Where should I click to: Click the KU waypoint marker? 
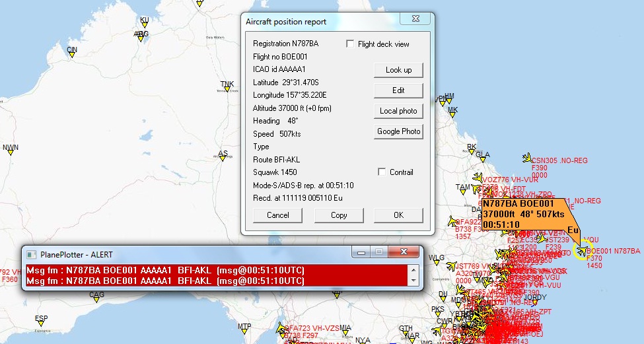click(x=145, y=26)
